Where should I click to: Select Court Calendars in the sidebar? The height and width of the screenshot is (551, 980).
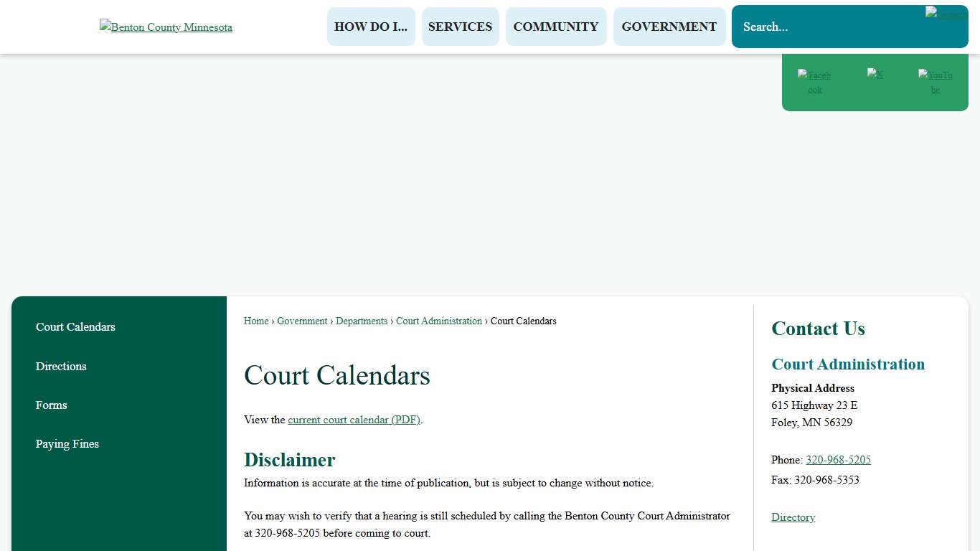(75, 327)
